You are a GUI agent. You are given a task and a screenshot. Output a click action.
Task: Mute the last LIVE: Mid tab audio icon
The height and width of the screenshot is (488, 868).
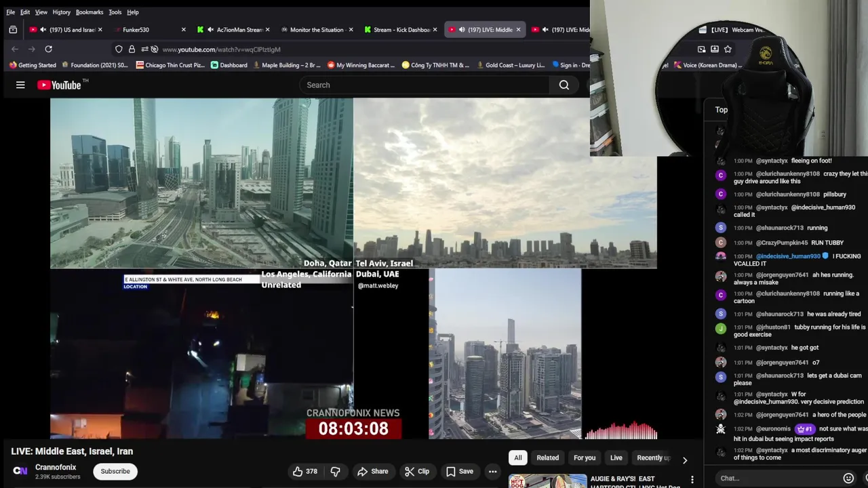pos(545,30)
